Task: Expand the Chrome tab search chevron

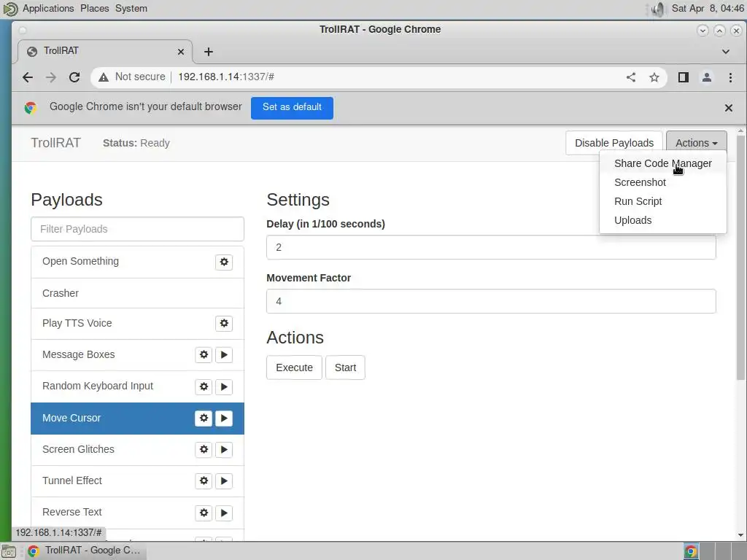Action: [726, 52]
